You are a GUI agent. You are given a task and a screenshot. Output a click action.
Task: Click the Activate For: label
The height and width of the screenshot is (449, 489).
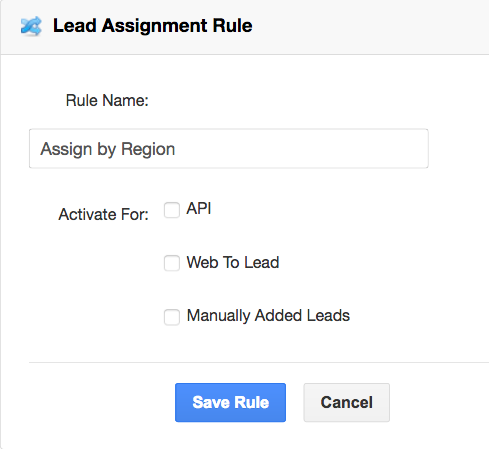click(104, 214)
